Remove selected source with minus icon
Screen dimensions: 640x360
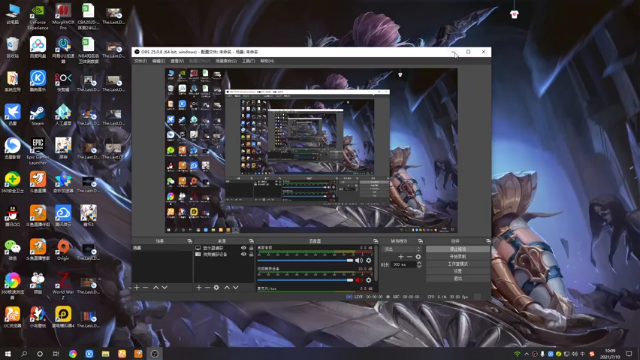coord(207,288)
